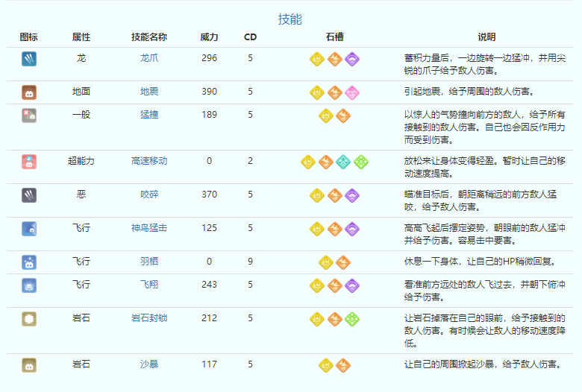Image resolution: width=582 pixels, height=392 pixels.
Task: Click the skill icon for 龙爪
Action: 29,59
